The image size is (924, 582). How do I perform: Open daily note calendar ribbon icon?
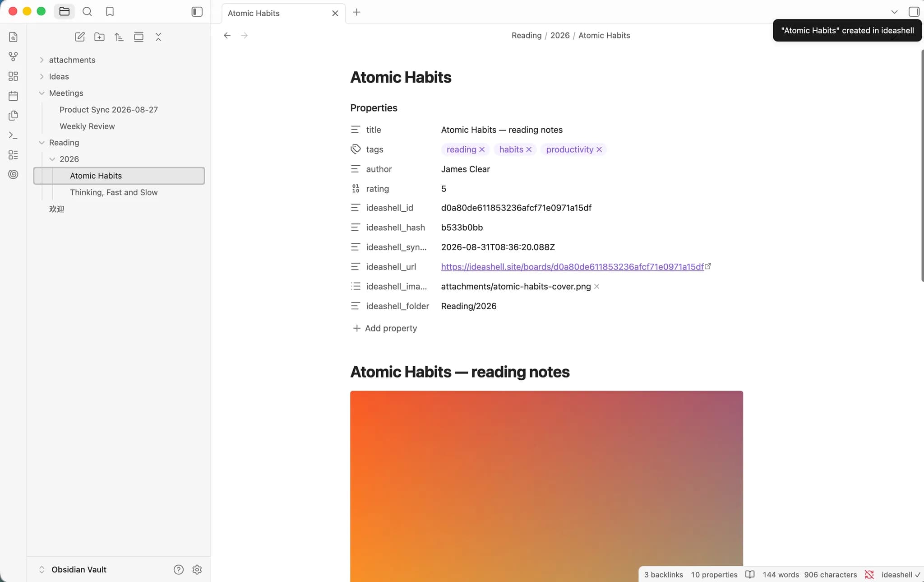coord(13,96)
